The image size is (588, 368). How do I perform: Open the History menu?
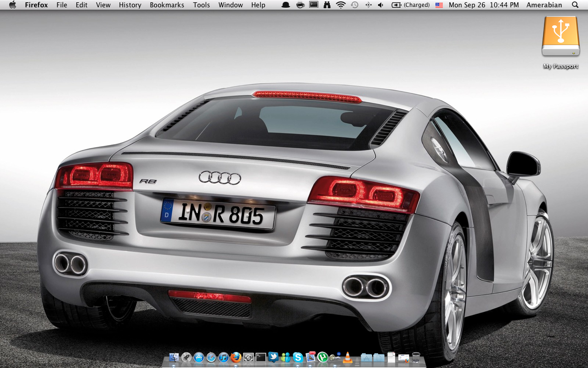(x=130, y=5)
